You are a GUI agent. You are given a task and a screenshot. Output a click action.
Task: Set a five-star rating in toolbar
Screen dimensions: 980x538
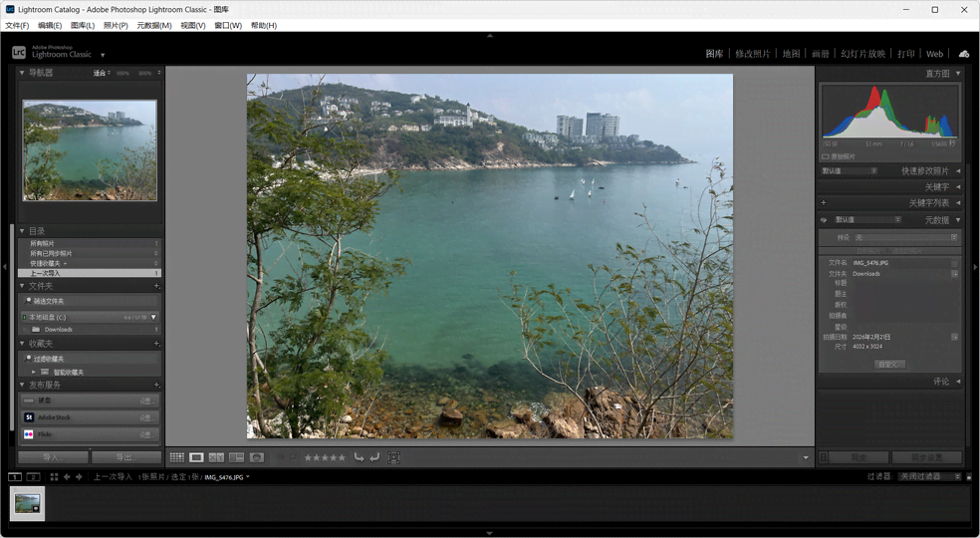point(342,457)
